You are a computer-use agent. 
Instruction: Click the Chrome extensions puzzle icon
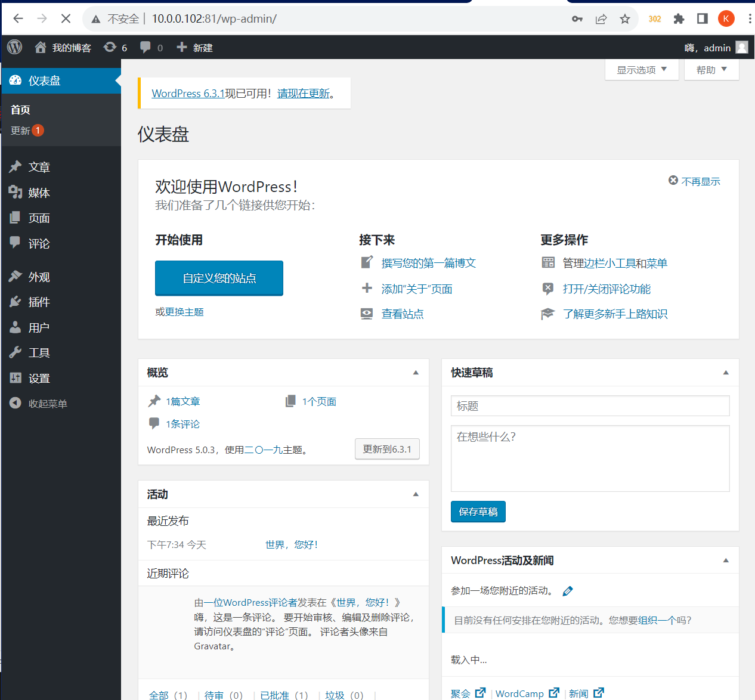(679, 18)
